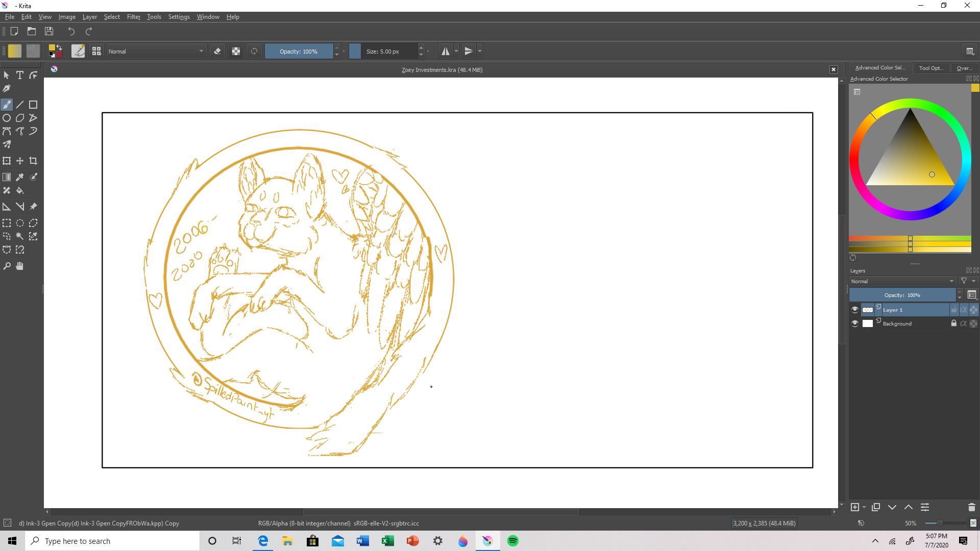Screen dimensions: 980x551
Task: Create a new document from toolbar
Action: pos(14,31)
